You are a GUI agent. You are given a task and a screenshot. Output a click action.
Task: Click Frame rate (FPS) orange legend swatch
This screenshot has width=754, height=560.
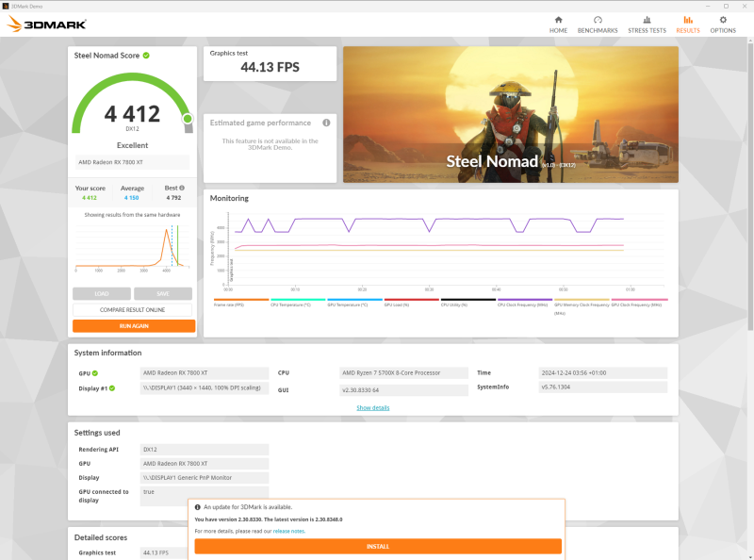pyautogui.click(x=241, y=300)
